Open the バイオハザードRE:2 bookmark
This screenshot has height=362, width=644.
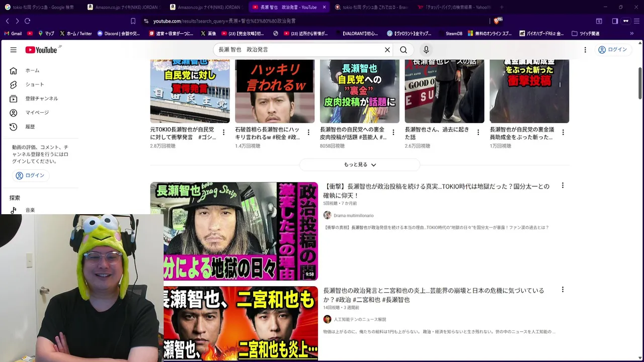(541, 34)
